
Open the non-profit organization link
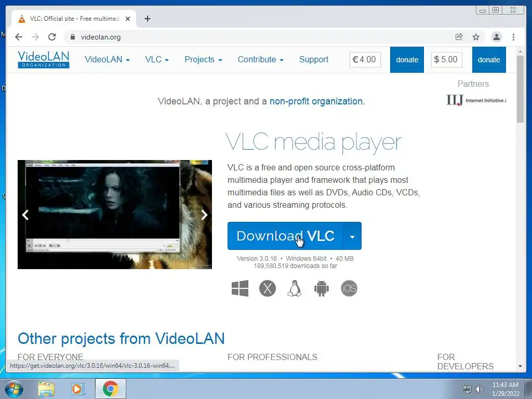[x=316, y=101]
